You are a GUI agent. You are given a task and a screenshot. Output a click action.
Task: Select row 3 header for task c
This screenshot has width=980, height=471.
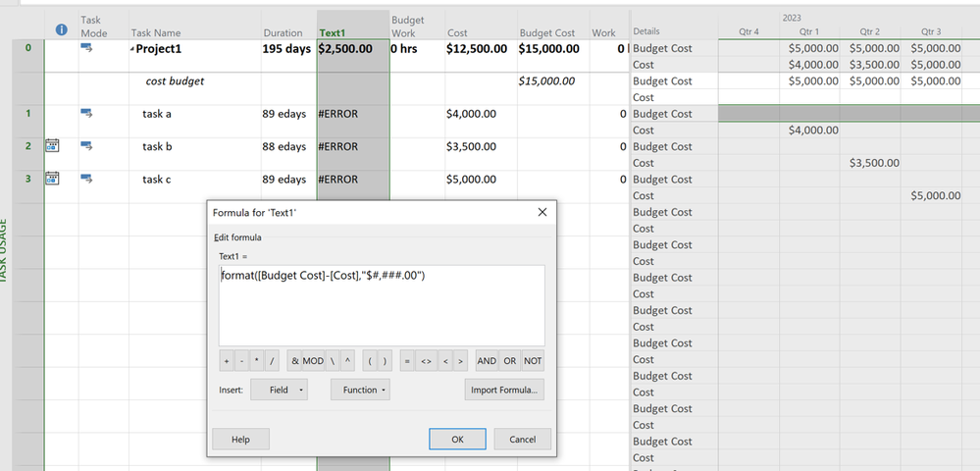28,186
